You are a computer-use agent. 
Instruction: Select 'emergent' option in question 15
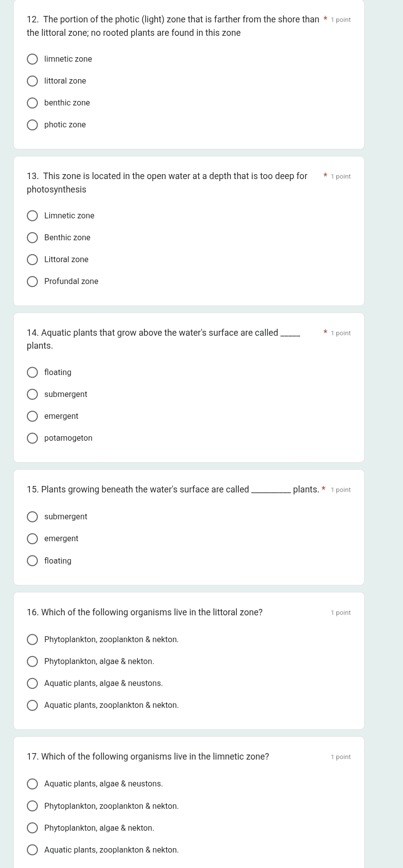tap(32, 539)
